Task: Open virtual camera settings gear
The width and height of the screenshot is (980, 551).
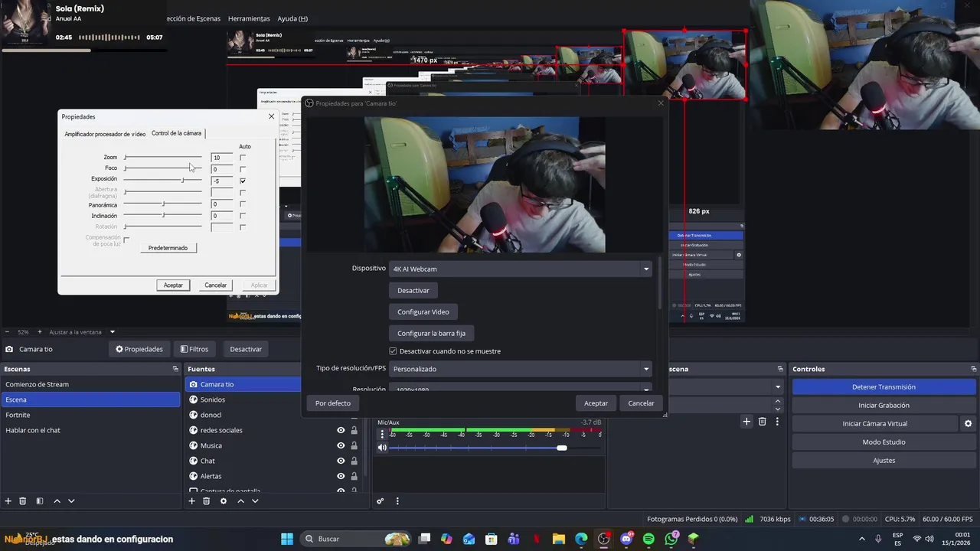Action: pyautogui.click(x=968, y=423)
